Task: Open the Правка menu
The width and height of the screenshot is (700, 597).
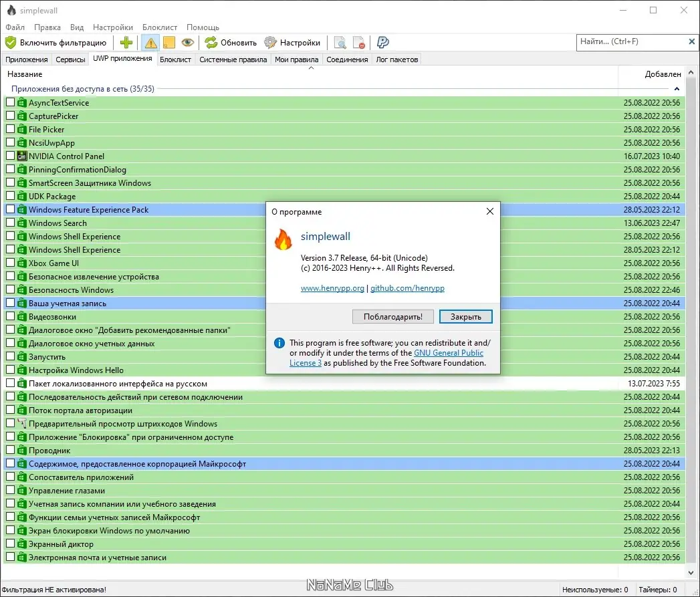Action: [x=47, y=27]
